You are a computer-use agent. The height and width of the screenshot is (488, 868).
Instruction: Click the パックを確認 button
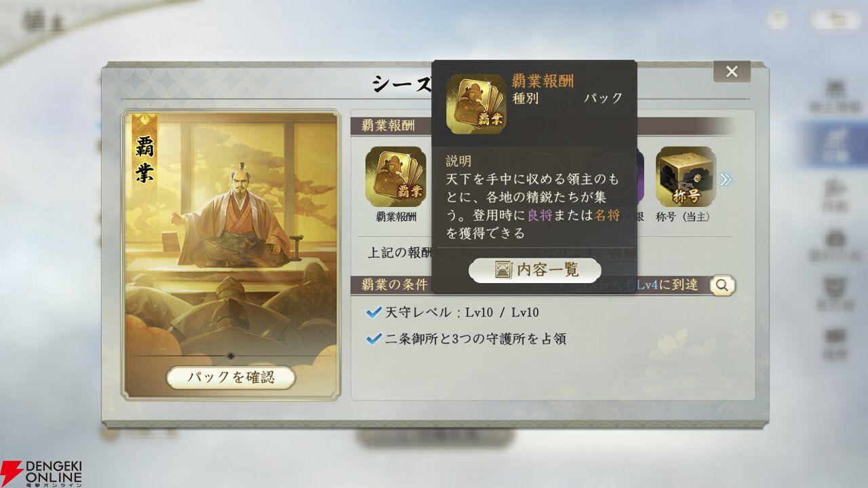click(x=231, y=377)
